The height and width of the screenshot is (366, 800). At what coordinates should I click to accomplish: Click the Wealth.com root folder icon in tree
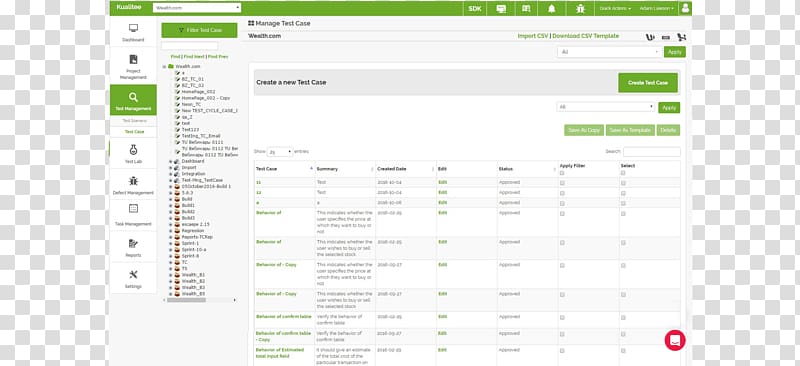[171, 66]
